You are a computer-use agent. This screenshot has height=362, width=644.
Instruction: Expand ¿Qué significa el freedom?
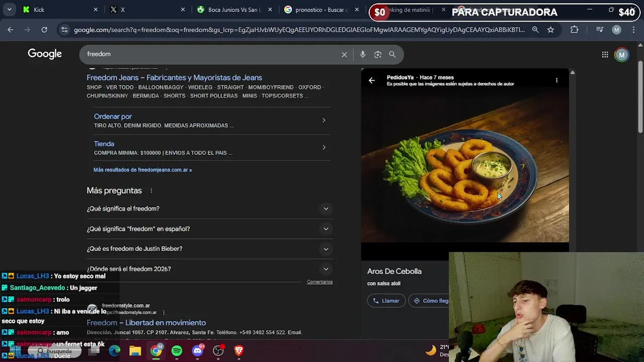(x=209, y=209)
